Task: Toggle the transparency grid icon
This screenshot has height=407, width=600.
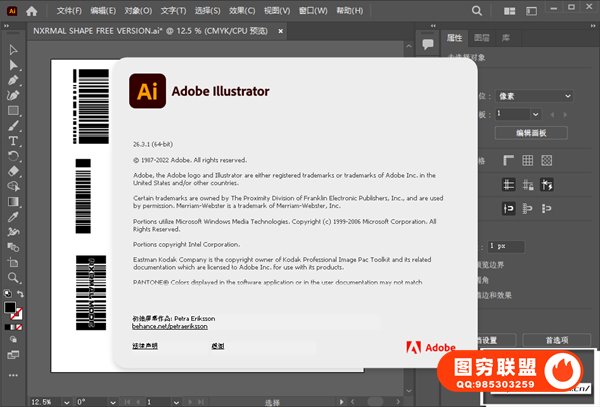Action: coord(549,161)
